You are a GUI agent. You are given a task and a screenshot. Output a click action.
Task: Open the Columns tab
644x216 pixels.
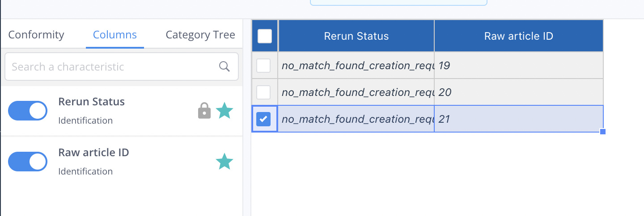point(115,35)
